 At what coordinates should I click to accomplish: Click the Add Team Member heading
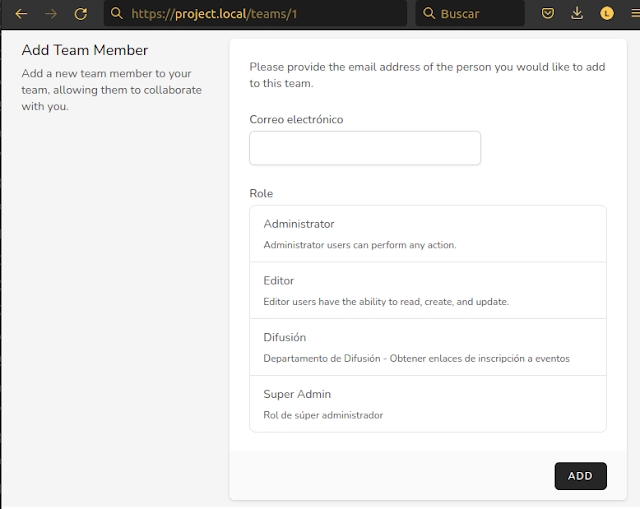tap(85, 50)
